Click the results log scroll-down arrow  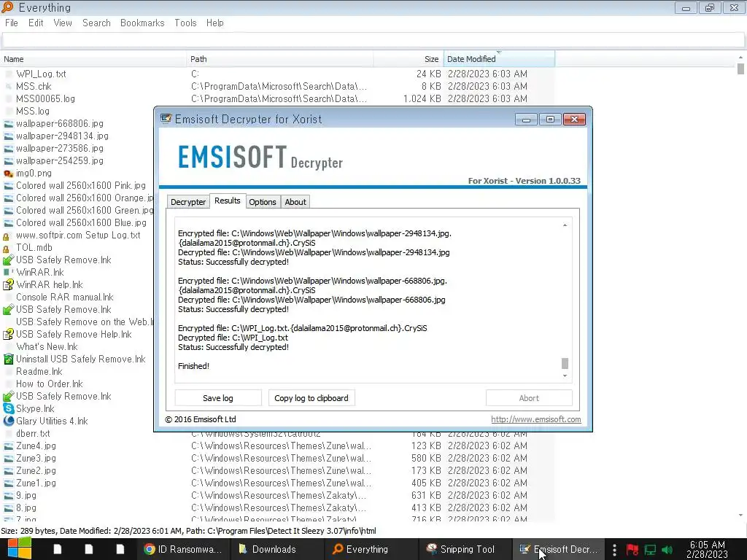565,376
